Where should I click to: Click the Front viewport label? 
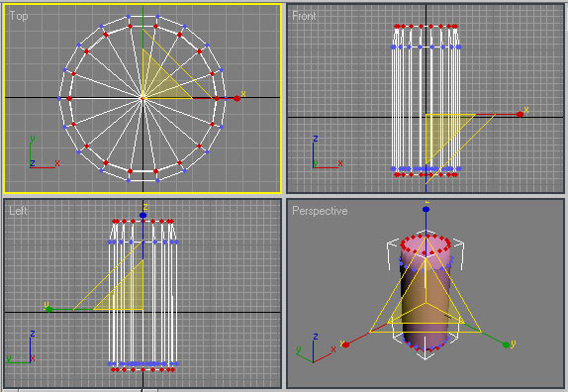(x=304, y=16)
